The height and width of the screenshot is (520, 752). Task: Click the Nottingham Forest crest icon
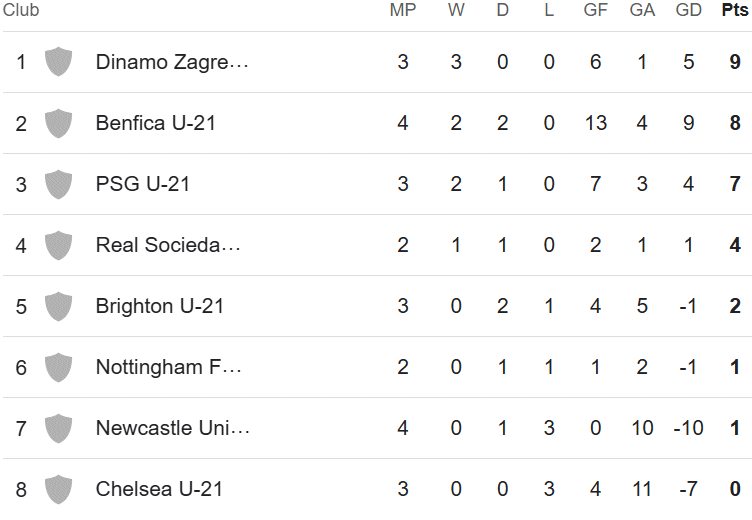[x=59, y=367]
